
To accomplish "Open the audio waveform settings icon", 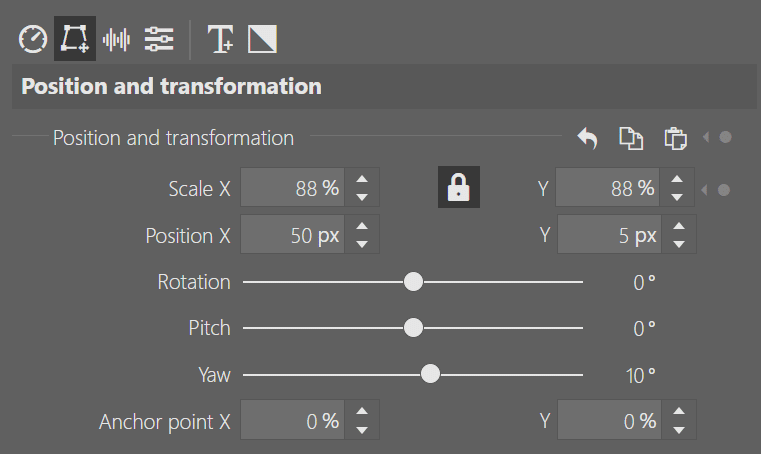I will (x=117, y=39).
